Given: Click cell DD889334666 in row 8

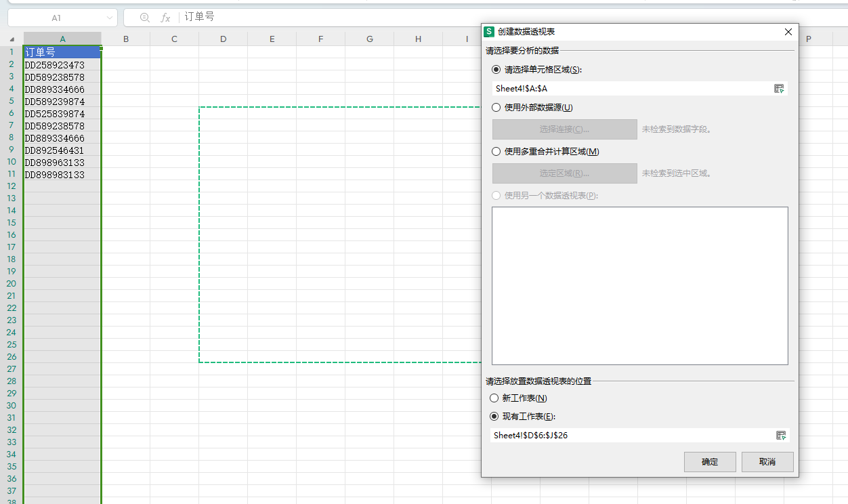Looking at the screenshot, I should (x=62, y=138).
